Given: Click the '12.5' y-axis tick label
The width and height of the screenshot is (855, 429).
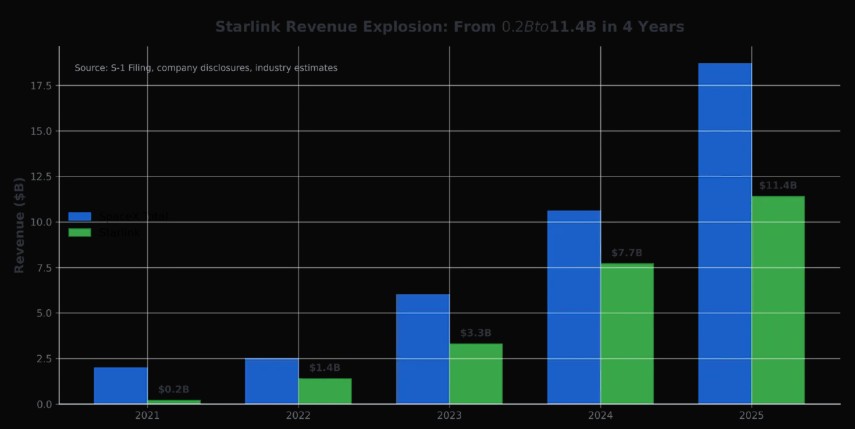Looking at the screenshot, I should tap(43, 177).
